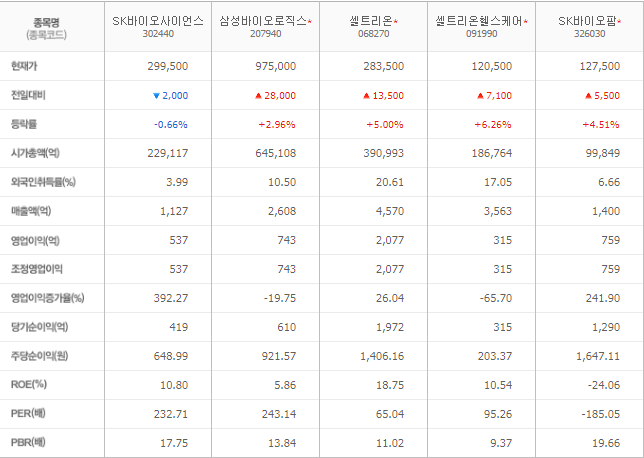Select the 영업이익증가율(%) row label
The image size is (644, 458).
tap(48, 298)
